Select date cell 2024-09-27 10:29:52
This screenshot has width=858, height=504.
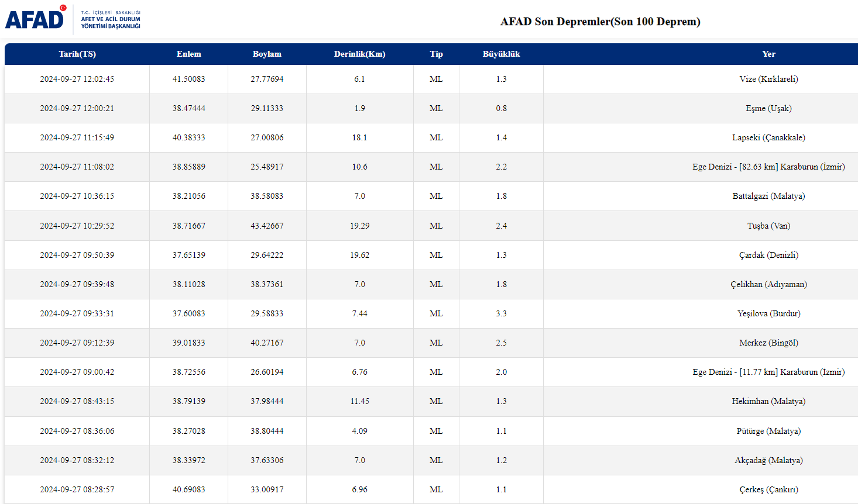(77, 226)
